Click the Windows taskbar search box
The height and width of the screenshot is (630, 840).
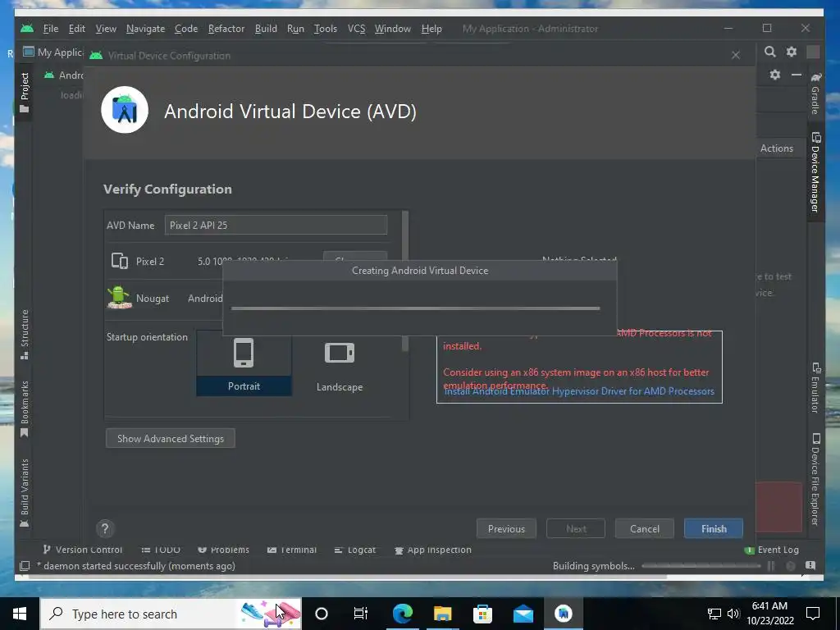pyautogui.click(x=171, y=614)
